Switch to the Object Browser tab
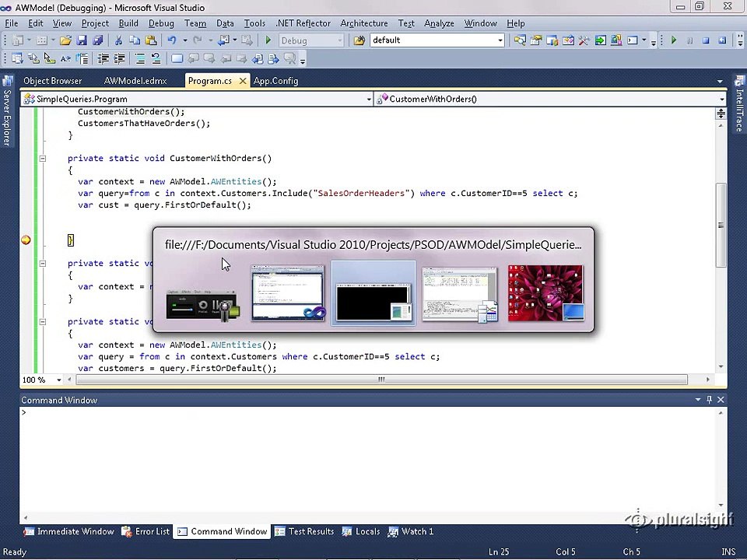This screenshot has height=560, width=747. click(x=52, y=81)
